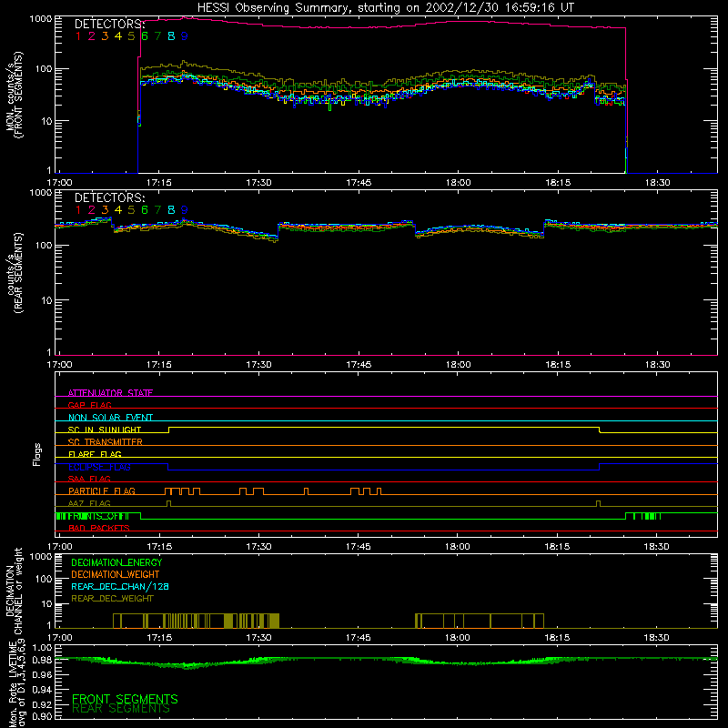Click the HESSI Observing Summary title text
728x728 pixels.
pos(385,8)
